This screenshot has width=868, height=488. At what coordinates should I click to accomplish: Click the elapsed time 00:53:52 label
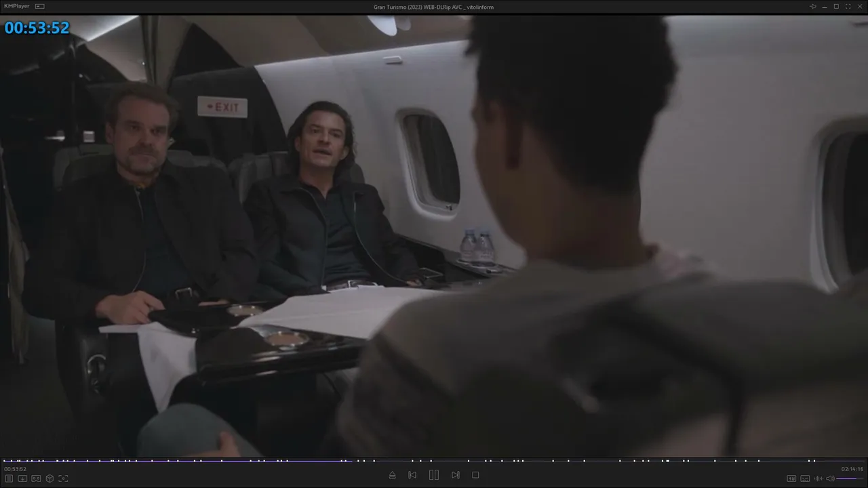(15, 469)
